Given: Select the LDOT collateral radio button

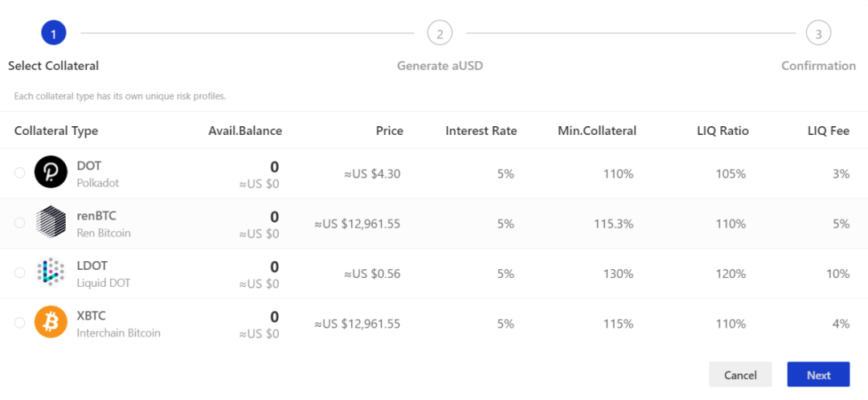Looking at the screenshot, I should [20, 272].
